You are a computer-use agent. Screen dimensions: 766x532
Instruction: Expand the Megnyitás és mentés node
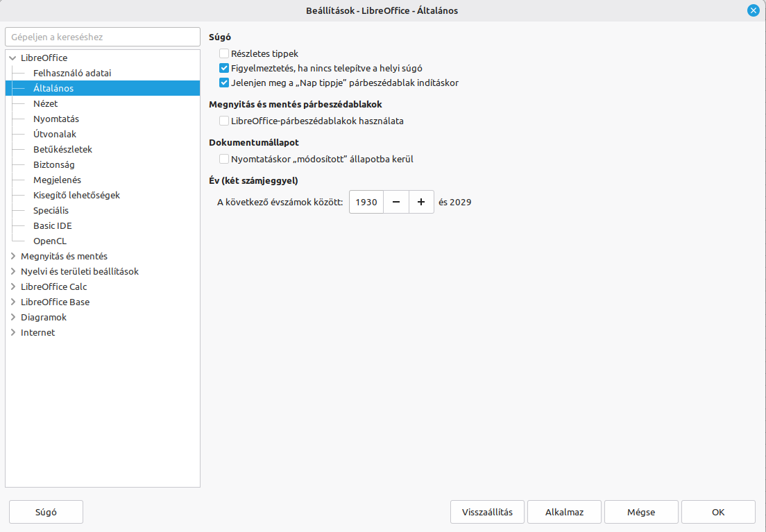click(12, 256)
